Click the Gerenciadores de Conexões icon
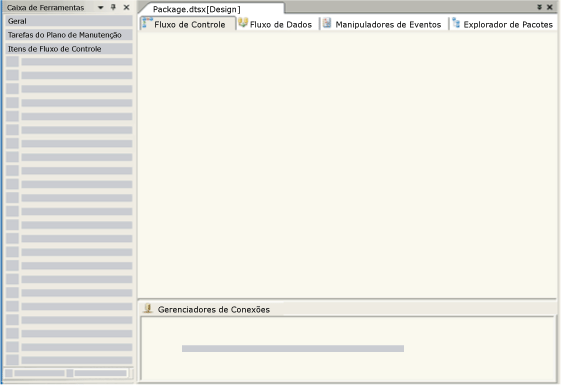This screenshot has width=561, height=385. (148, 308)
